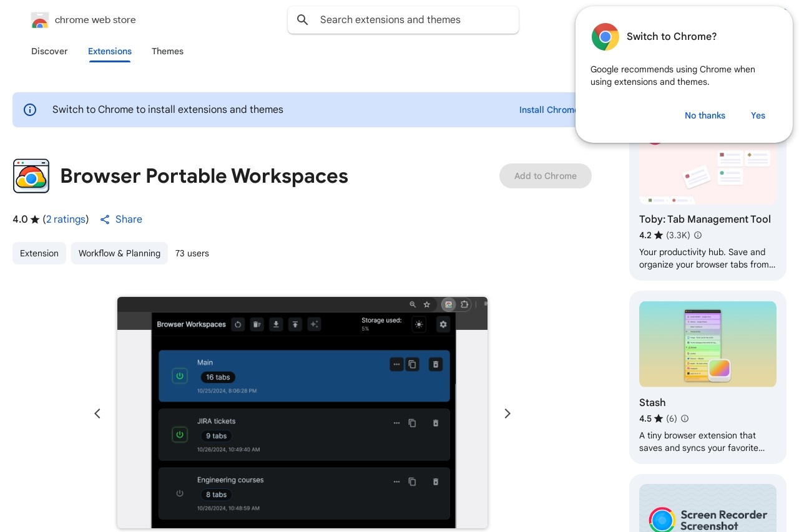Screen dimensions: 799x532
Task: Show next screenshot with right arrow
Action: 507,414
